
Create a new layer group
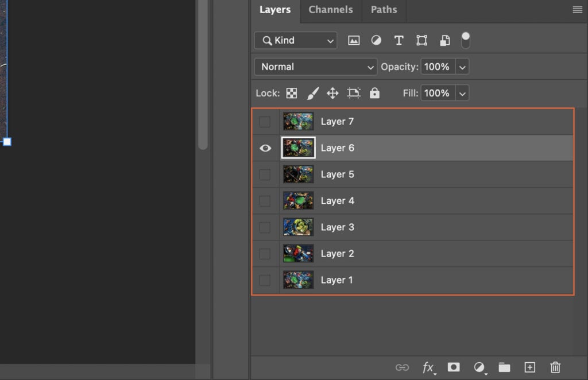(504, 367)
